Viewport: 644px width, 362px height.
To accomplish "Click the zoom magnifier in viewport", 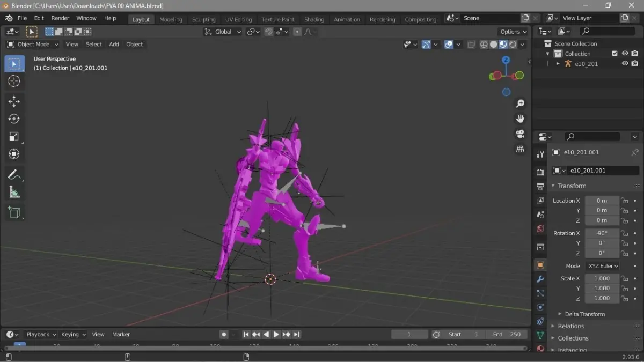I will click(520, 104).
